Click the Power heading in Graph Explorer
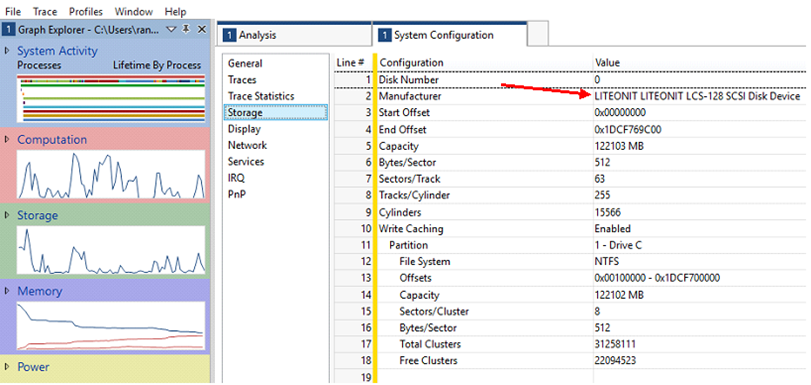 (33, 367)
